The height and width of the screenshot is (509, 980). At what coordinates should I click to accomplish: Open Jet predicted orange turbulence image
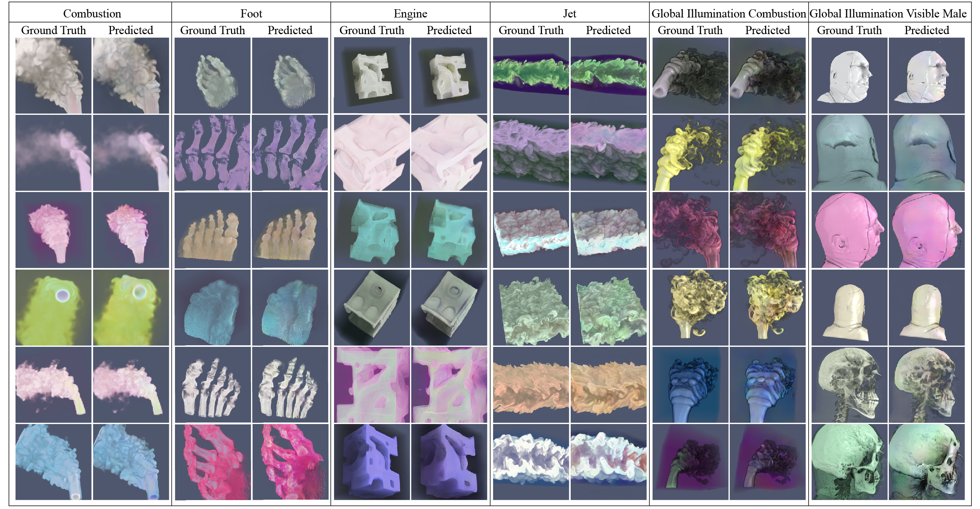click(609, 384)
